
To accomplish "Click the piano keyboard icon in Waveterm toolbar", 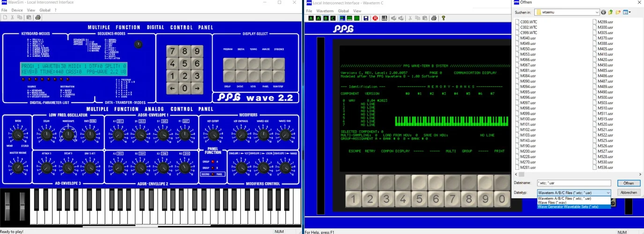I will (x=385, y=18).
